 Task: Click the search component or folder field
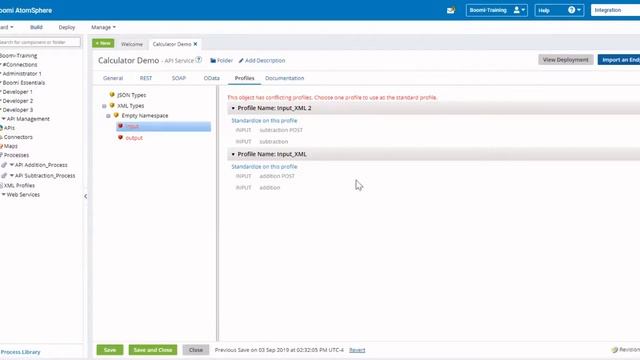[x=39, y=42]
